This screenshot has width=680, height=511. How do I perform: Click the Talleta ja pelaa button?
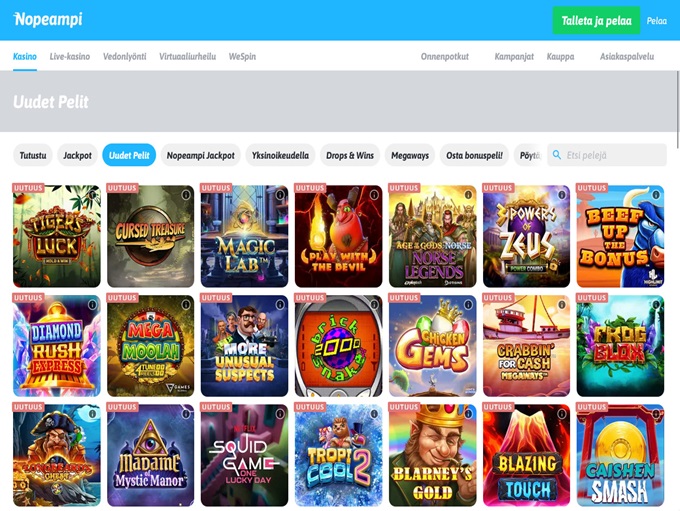(x=596, y=20)
